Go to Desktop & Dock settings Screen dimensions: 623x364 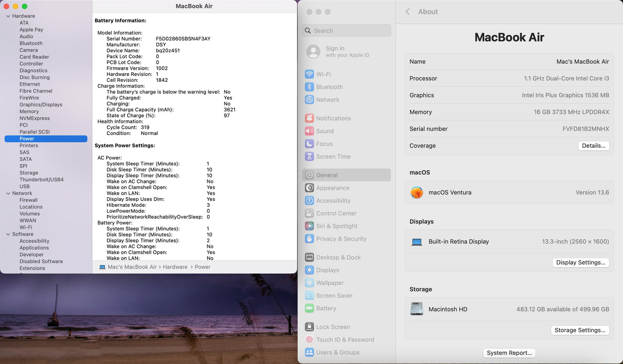pyautogui.click(x=338, y=258)
